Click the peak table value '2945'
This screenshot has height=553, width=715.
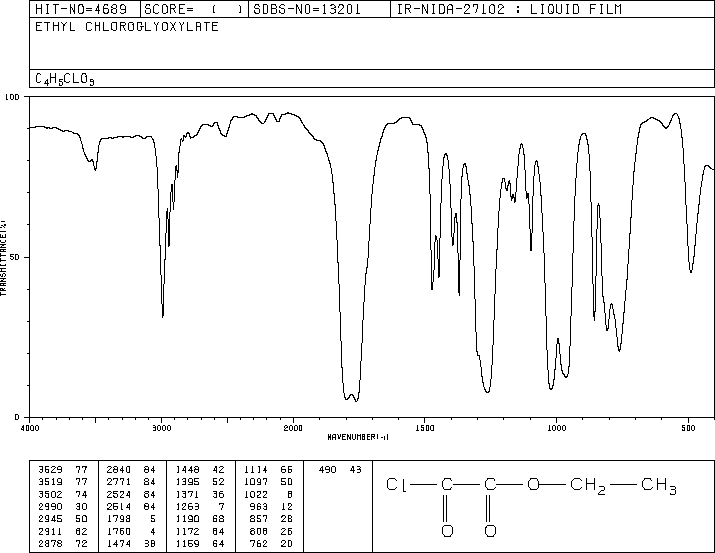(x=50, y=519)
